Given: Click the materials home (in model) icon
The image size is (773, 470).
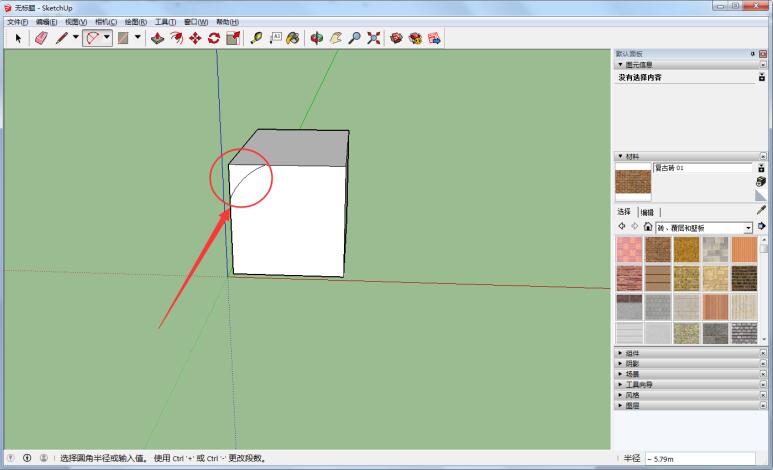Looking at the screenshot, I should [648, 226].
